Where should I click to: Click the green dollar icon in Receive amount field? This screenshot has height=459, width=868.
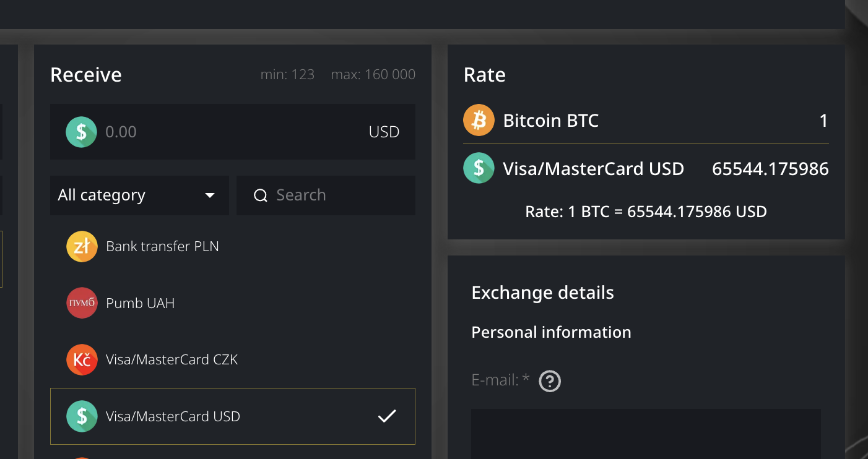(x=82, y=132)
